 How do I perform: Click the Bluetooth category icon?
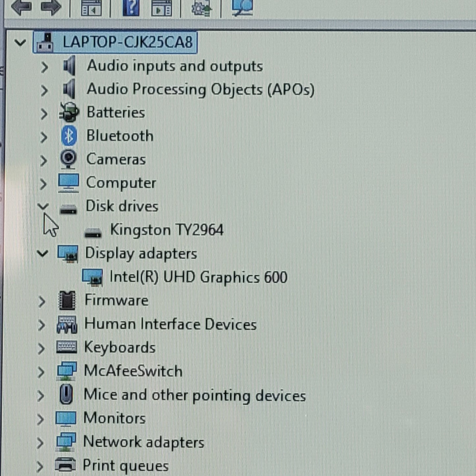(x=69, y=136)
